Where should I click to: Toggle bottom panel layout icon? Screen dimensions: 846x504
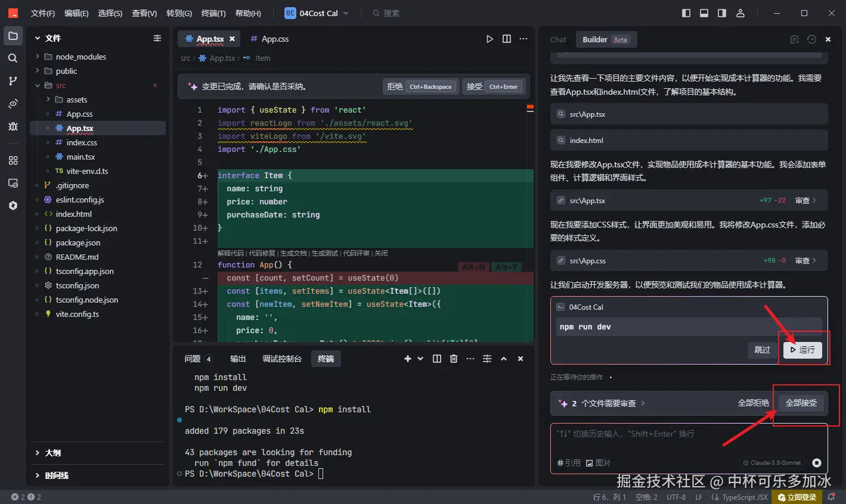tap(704, 13)
